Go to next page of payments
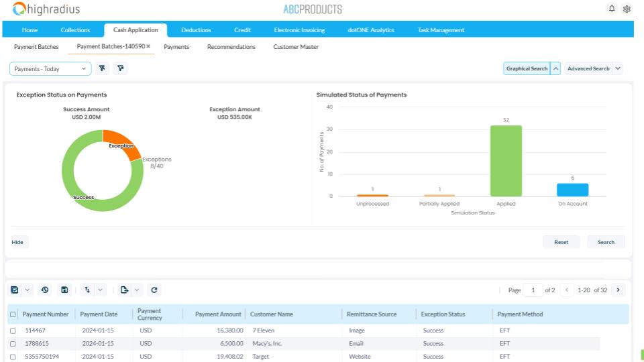 [x=617, y=290]
